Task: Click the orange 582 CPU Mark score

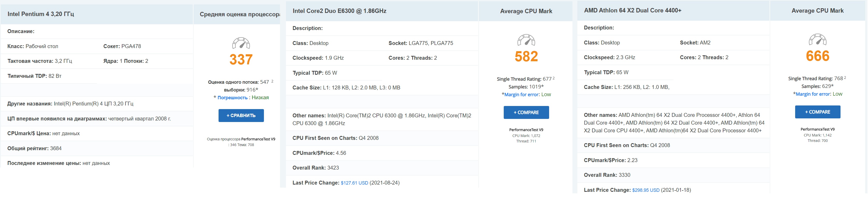Action: 526,56
